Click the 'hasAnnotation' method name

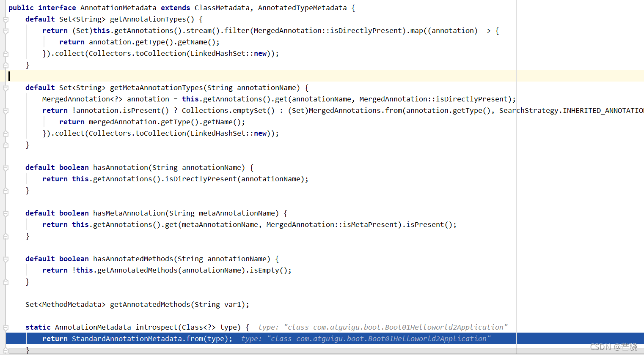pyautogui.click(x=121, y=167)
